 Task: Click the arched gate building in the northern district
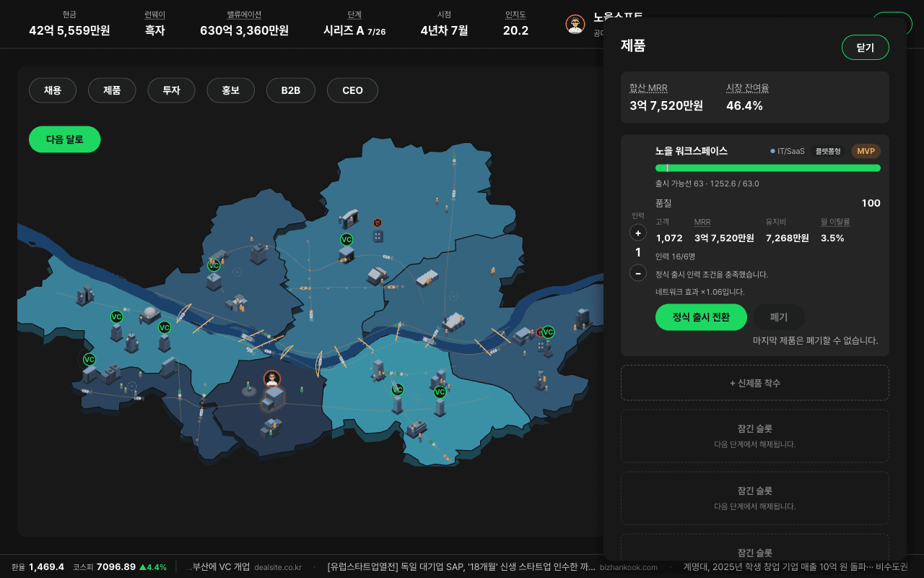350,217
